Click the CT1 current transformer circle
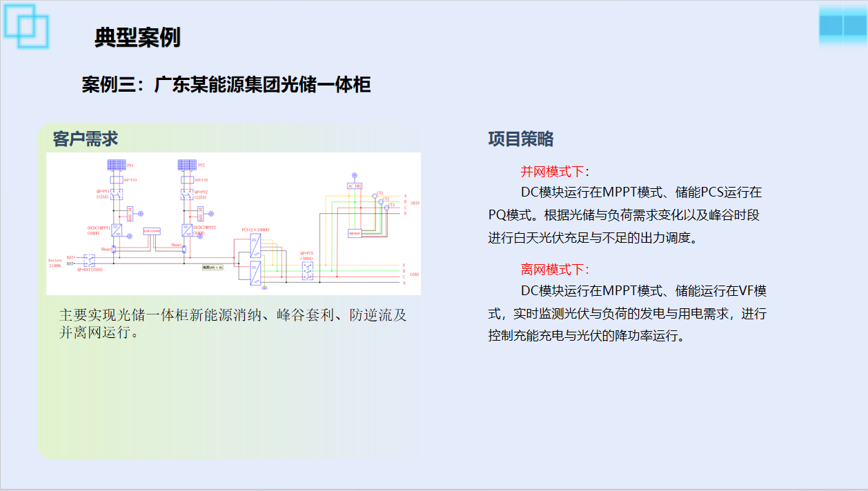Screen dimensions: 868x491 pyautogui.click(x=375, y=197)
